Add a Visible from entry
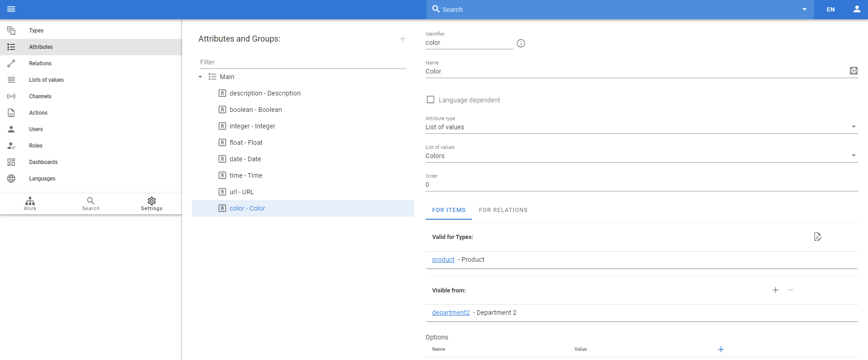The width and height of the screenshot is (868, 360). point(775,290)
